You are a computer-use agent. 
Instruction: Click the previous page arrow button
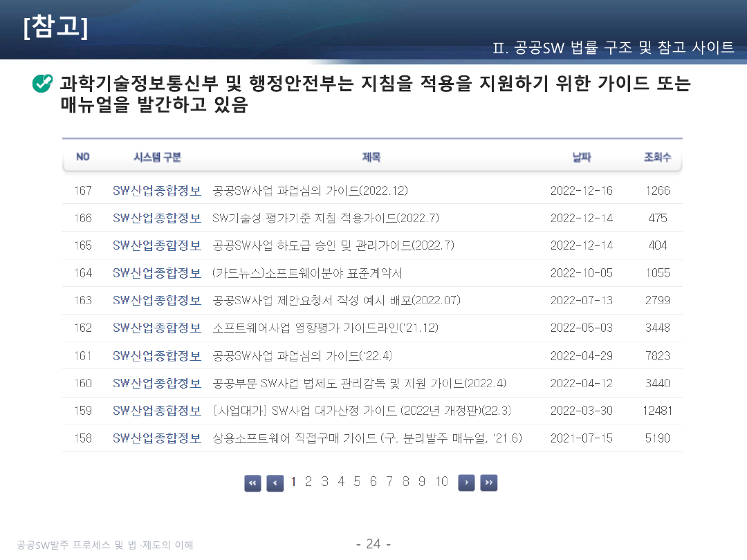click(275, 483)
